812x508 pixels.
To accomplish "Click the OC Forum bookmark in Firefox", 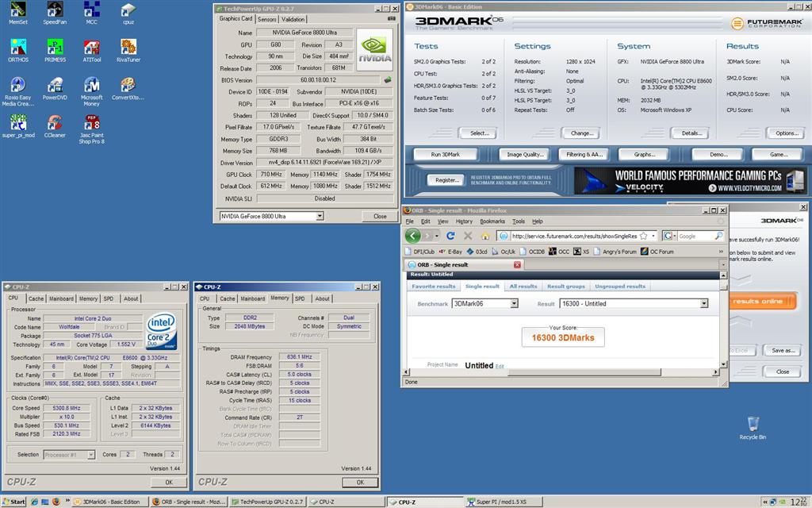I will (657, 252).
